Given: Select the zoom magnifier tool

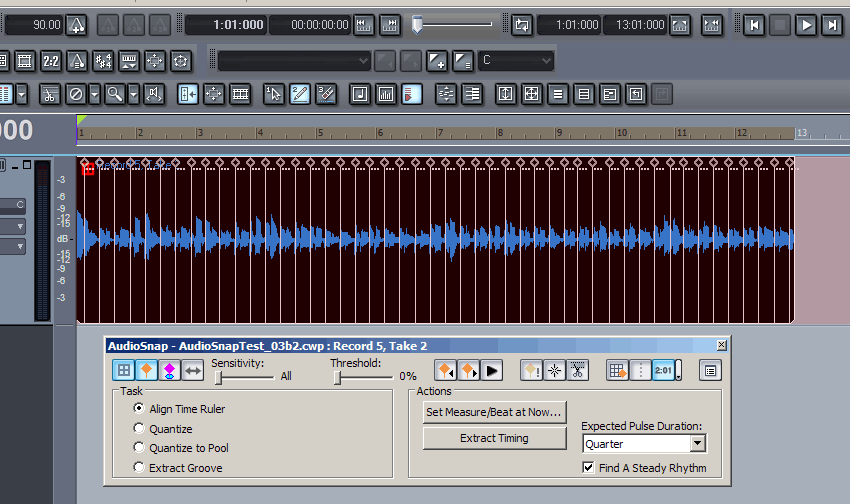Looking at the screenshot, I should coord(115,94).
